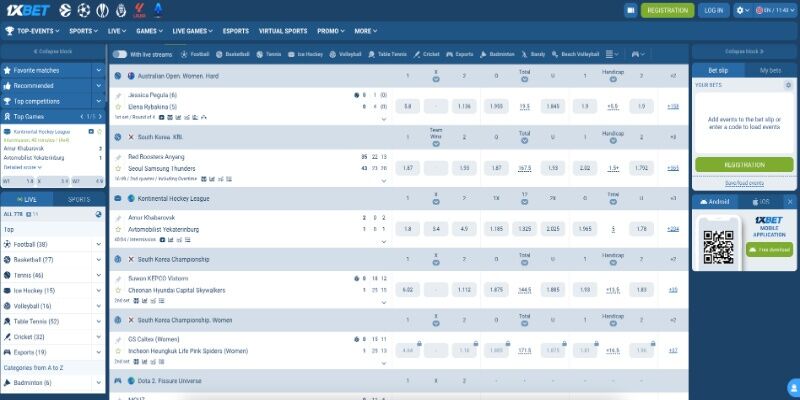Open the blue Serie A shortcut icon
The width and height of the screenshot is (800, 400).
click(x=158, y=10)
